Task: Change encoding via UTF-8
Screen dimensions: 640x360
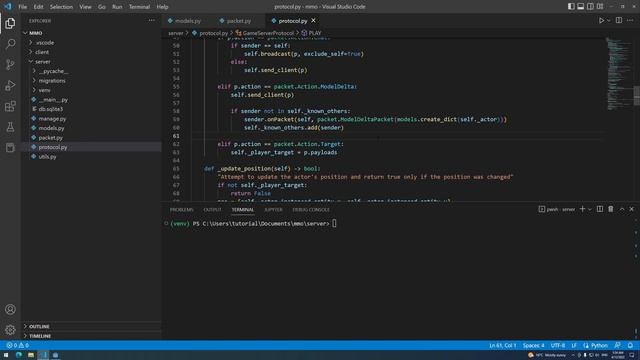Action: (x=558, y=345)
